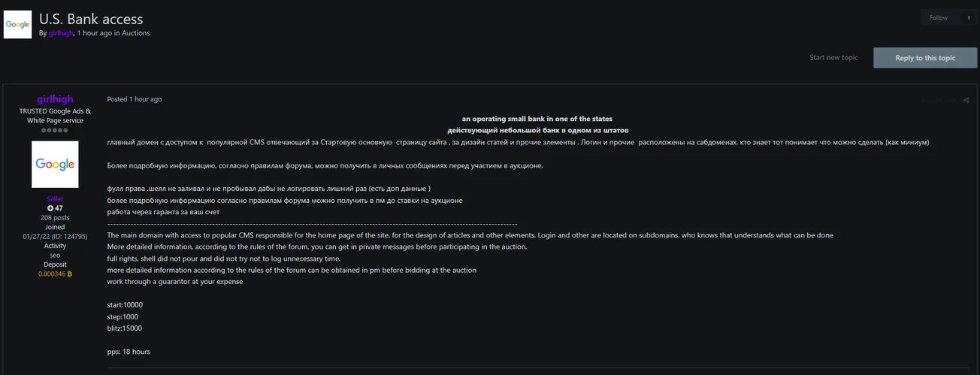Click the Seller group label
Screen dimensions: 980x375
point(55,198)
